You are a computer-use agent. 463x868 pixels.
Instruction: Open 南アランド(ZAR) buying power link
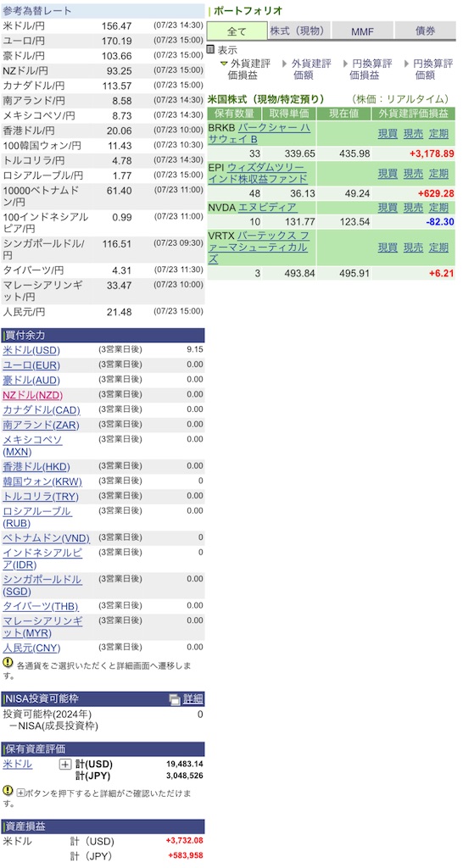(41, 426)
